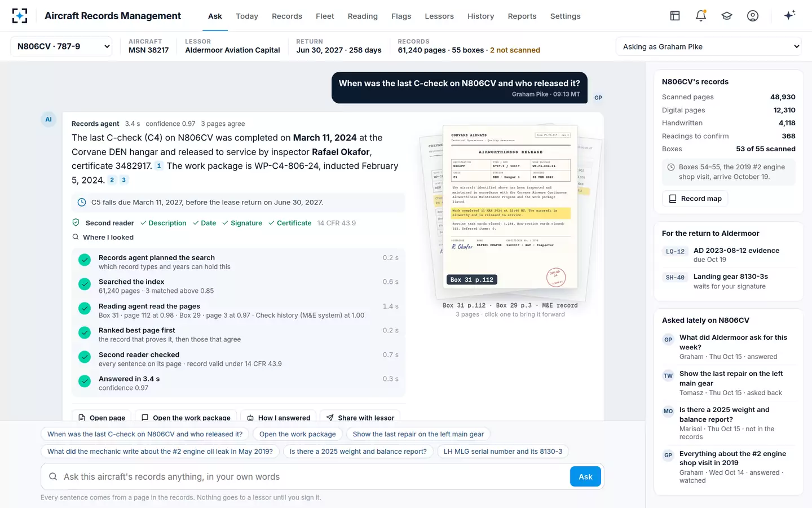812x508 pixels.
Task: Open the Lessors tab
Action: tap(439, 16)
